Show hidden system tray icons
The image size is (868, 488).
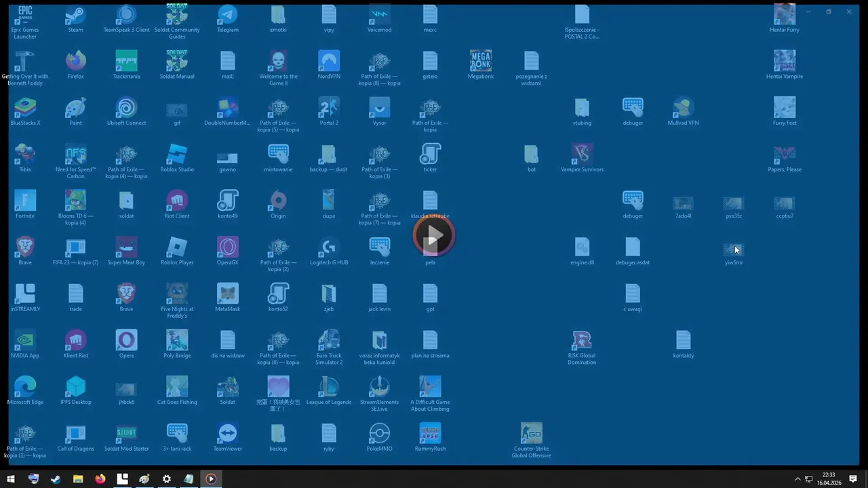click(797, 479)
